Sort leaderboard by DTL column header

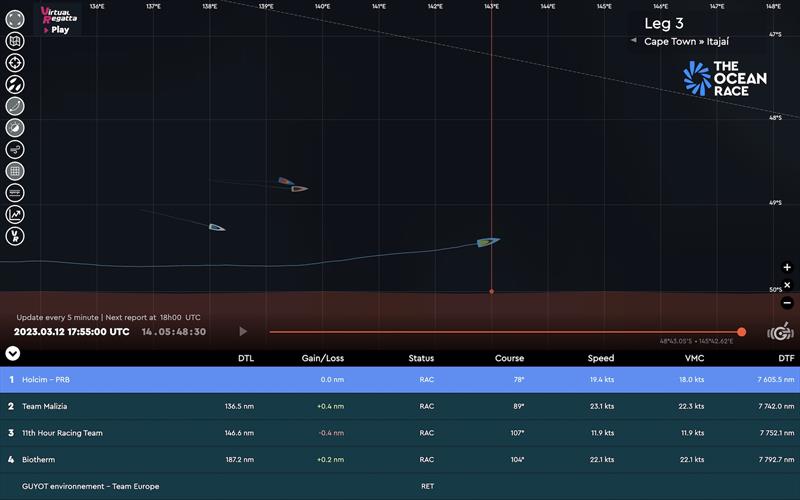pos(245,358)
